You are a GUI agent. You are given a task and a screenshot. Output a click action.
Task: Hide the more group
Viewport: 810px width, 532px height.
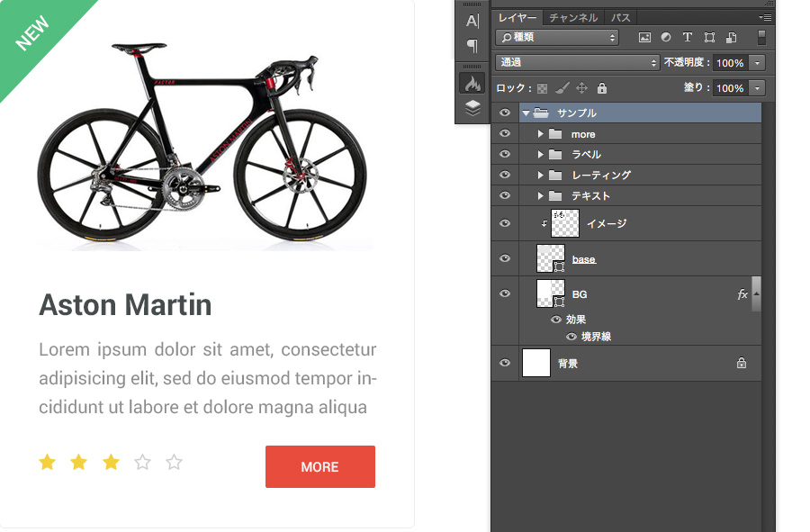click(x=505, y=133)
